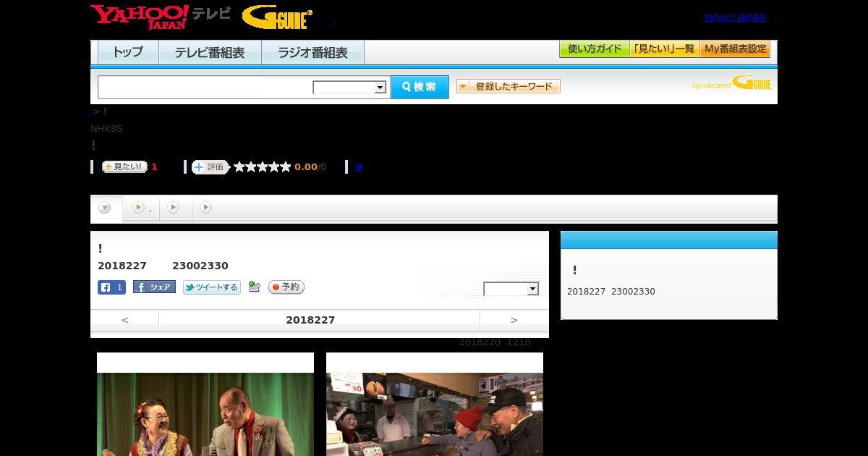Add program with the 見たい! button

point(124,166)
